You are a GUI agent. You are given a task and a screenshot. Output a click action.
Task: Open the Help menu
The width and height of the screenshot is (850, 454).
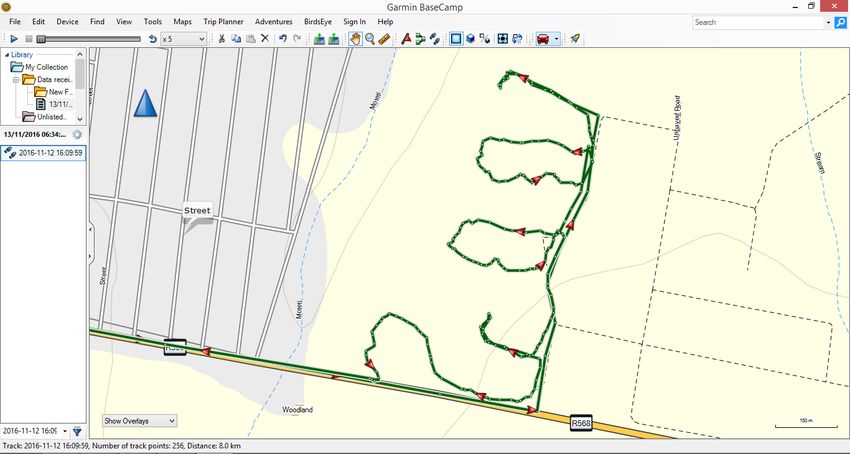[x=385, y=22]
